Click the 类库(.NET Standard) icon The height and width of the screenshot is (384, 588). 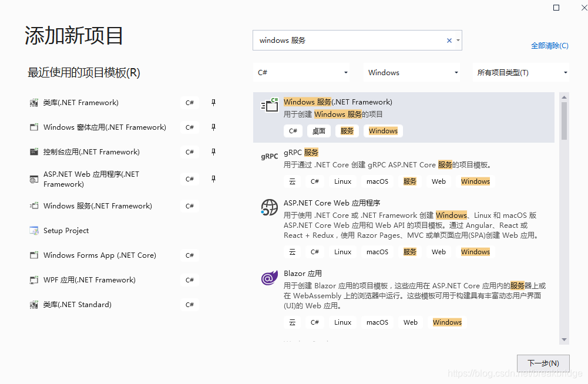tap(33, 305)
